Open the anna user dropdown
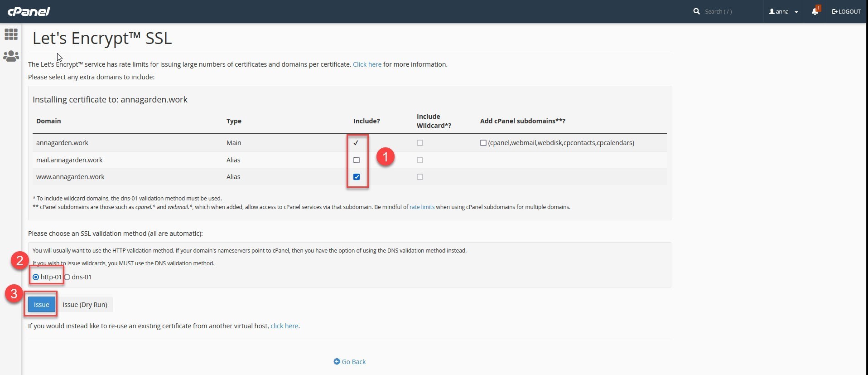 coord(783,11)
